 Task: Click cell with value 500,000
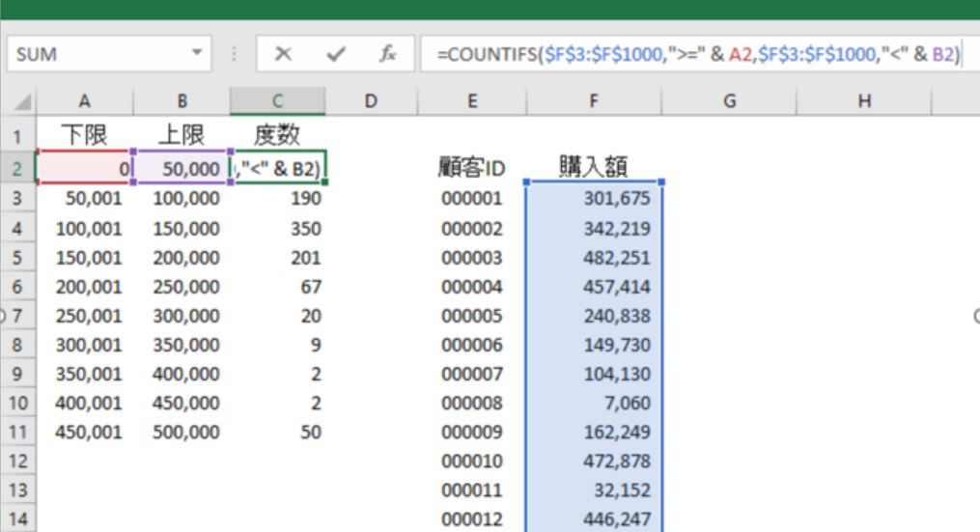click(x=182, y=432)
